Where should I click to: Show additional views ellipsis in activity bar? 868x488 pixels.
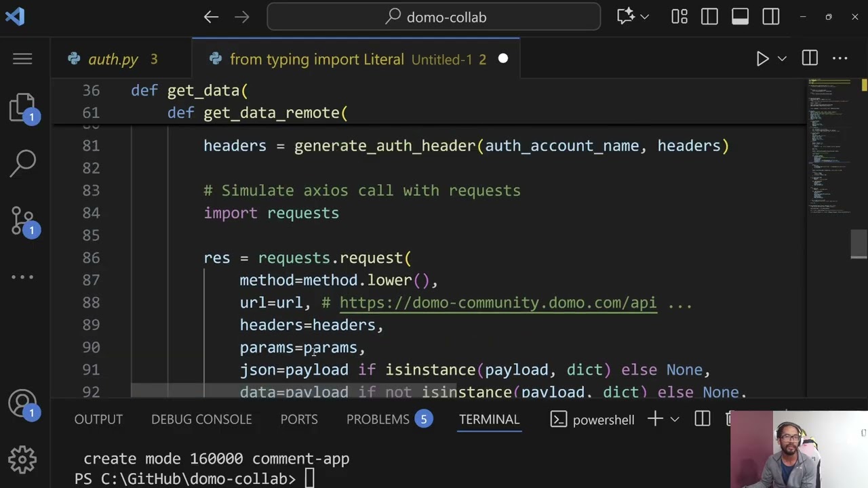tap(22, 277)
